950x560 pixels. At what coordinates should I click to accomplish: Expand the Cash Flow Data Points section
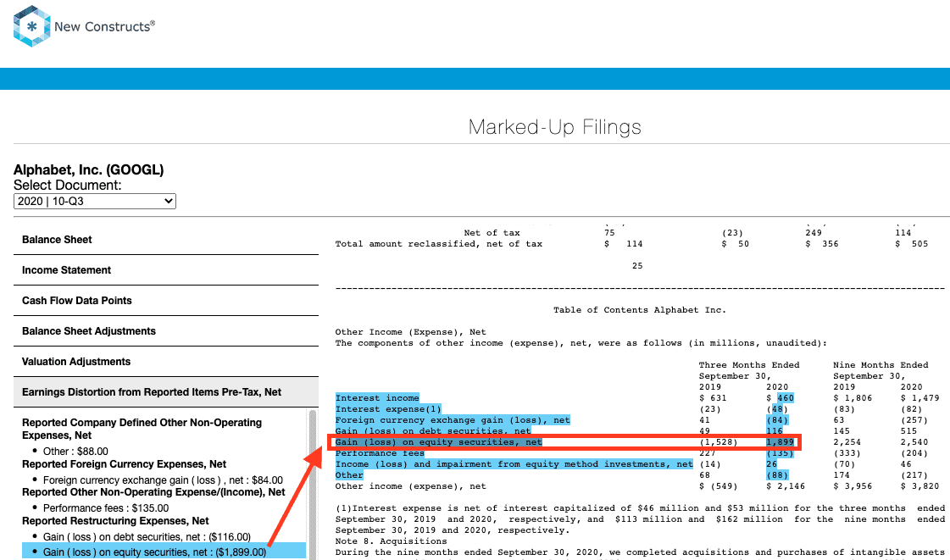click(x=166, y=301)
